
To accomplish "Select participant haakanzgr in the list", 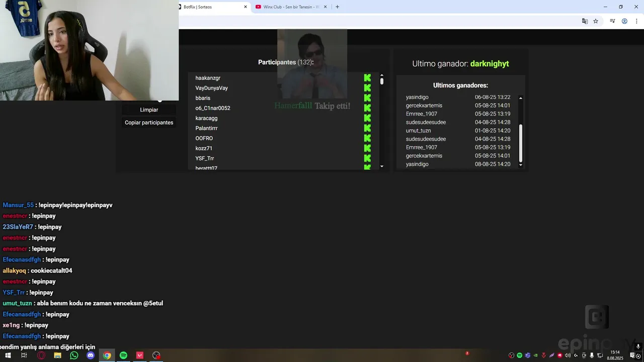I will coord(208,78).
